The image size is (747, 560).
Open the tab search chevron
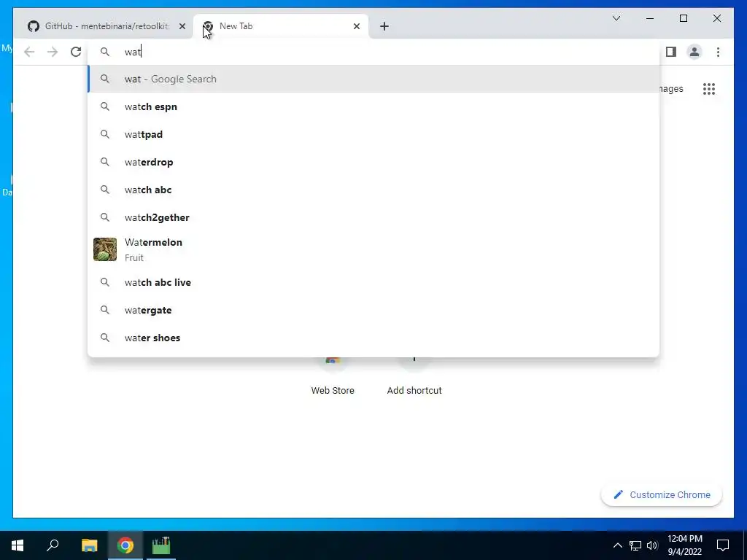[616, 18]
